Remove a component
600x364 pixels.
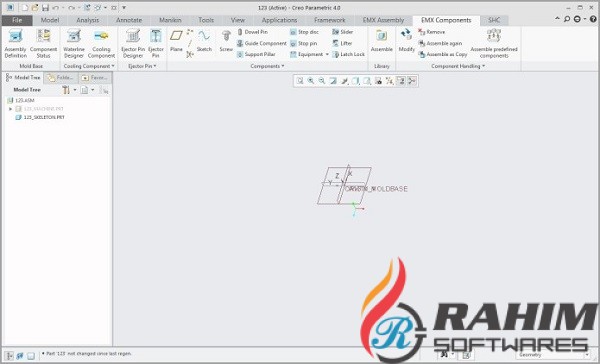pyautogui.click(x=432, y=32)
